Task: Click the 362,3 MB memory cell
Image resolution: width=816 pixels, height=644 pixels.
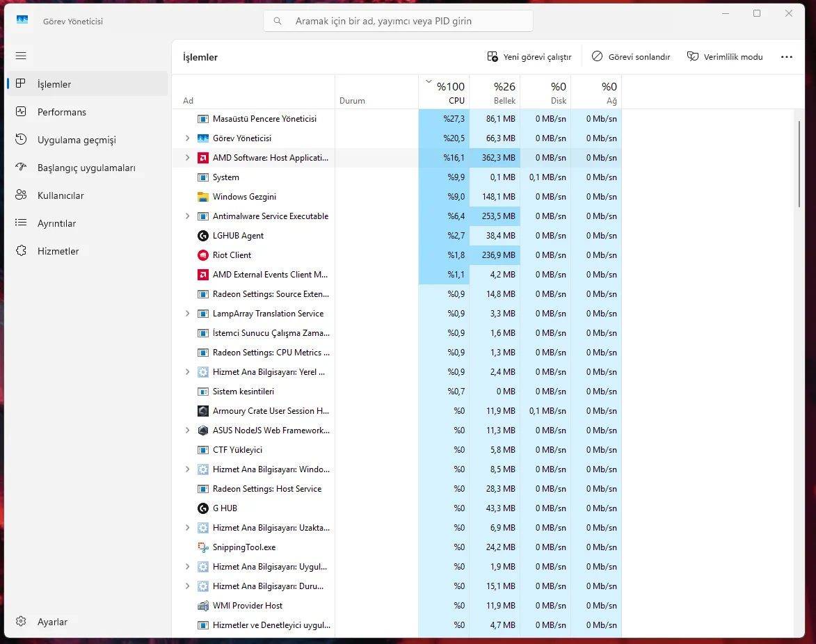Action: coord(495,158)
